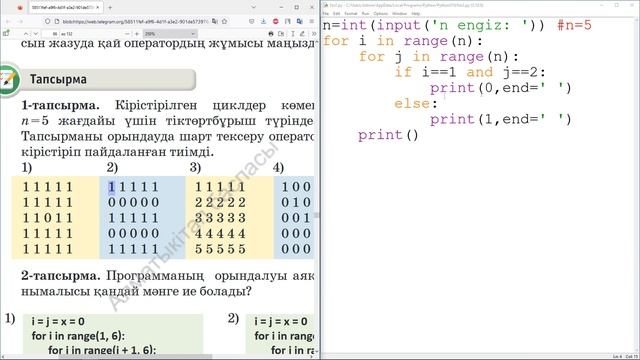This screenshot has width=640, height=360.
Task: Click the Firefox back arrow
Action: [8, 21]
